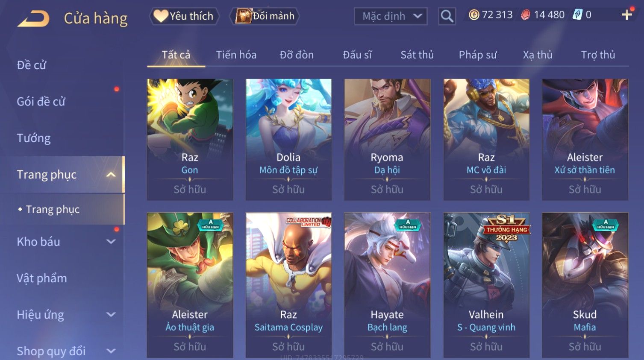Open the Mặc định sort dropdown

391,16
